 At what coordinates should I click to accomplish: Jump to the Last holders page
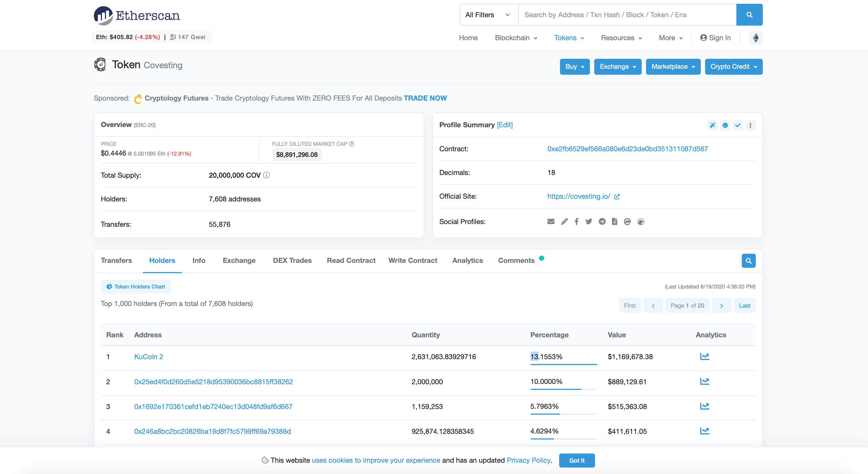tap(745, 305)
